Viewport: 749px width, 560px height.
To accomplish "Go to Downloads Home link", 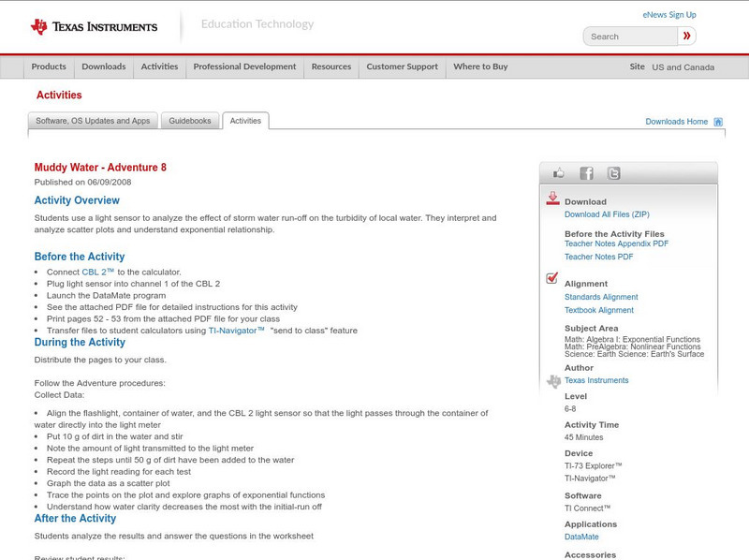I will tap(676, 122).
